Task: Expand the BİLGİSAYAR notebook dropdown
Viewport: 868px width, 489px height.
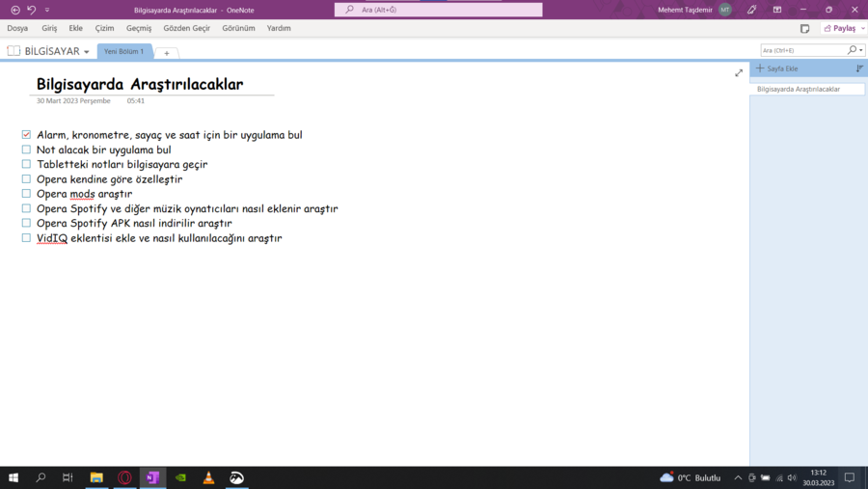Action: coord(87,51)
